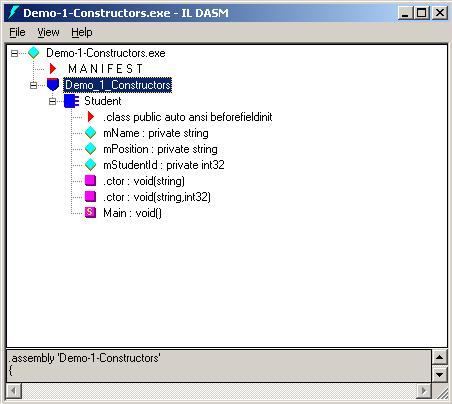Click the cyan diamond beside mStudentId field
Image resolution: width=452 pixels, height=404 pixels.
pos(90,165)
